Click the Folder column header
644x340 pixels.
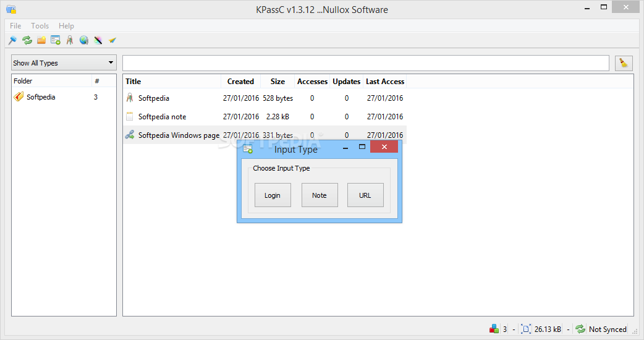(51, 81)
